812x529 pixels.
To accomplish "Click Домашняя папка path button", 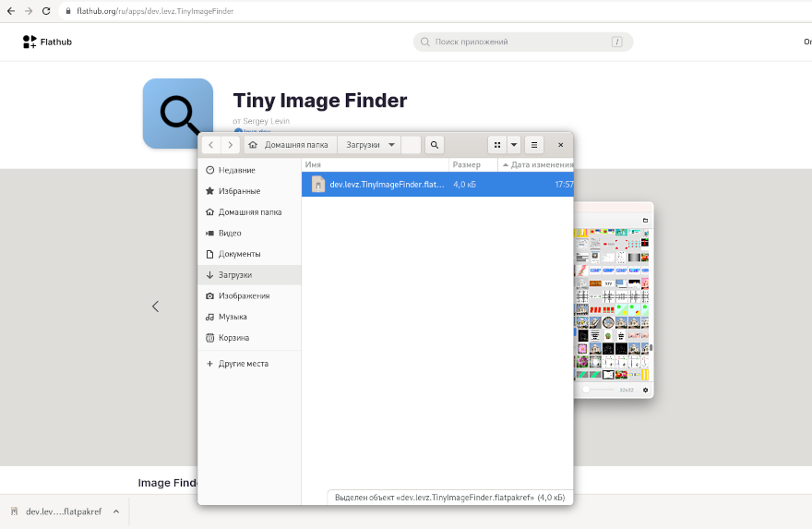I will pos(289,145).
